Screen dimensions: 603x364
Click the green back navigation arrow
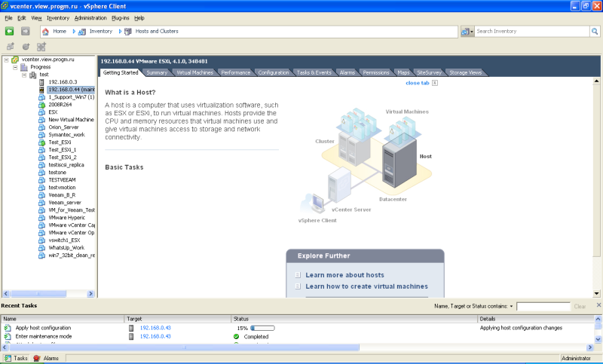[10, 31]
